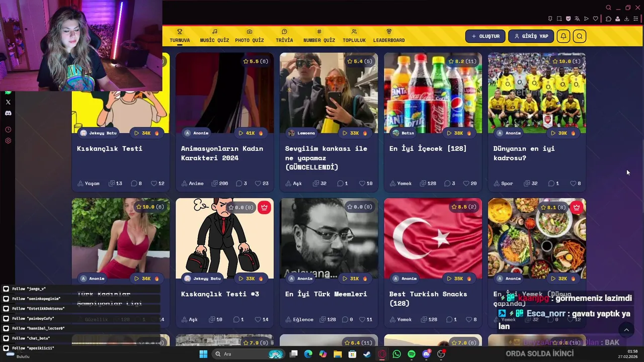
Task: Play the En İyi Türk Meemleri quiz (31K)
Action: [354, 279]
